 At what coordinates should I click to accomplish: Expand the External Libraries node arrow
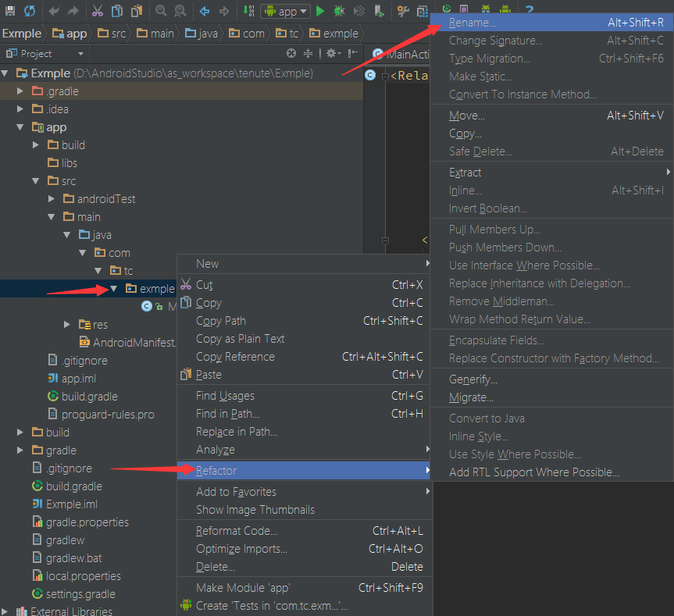(x=5, y=611)
